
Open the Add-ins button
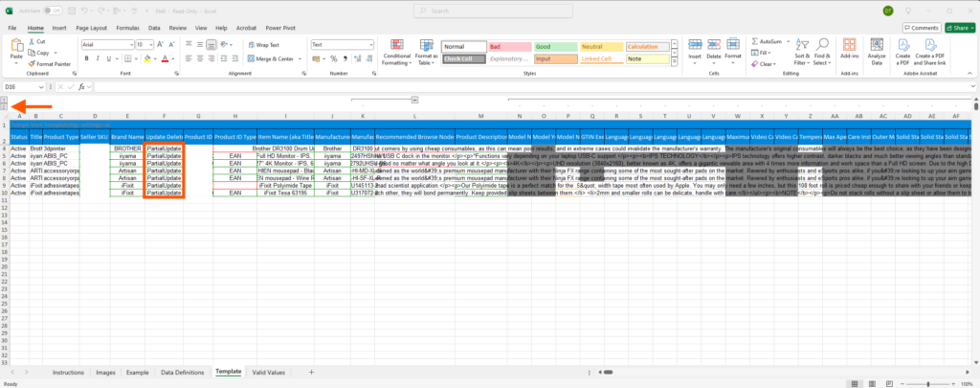(850, 49)
